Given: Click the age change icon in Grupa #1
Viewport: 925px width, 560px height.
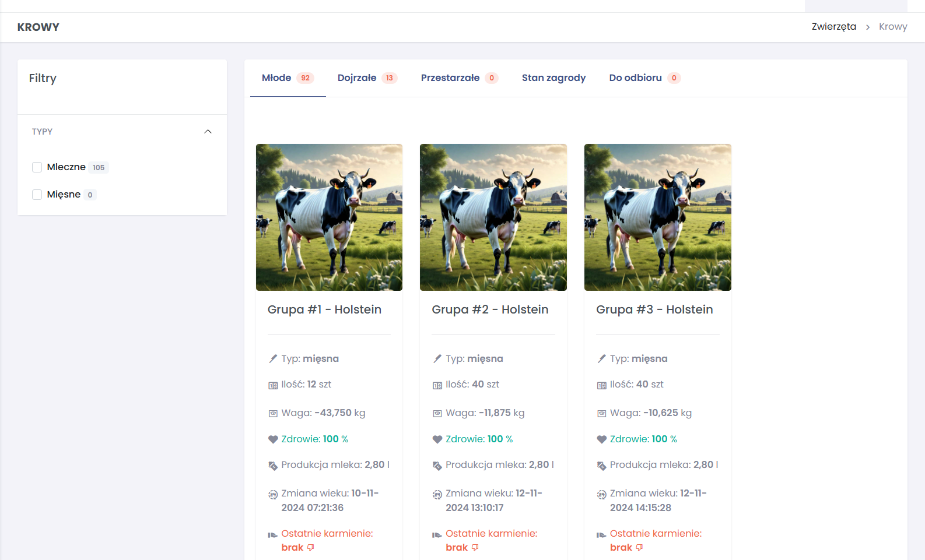Looking at the screenshot, I should [273, 495].
